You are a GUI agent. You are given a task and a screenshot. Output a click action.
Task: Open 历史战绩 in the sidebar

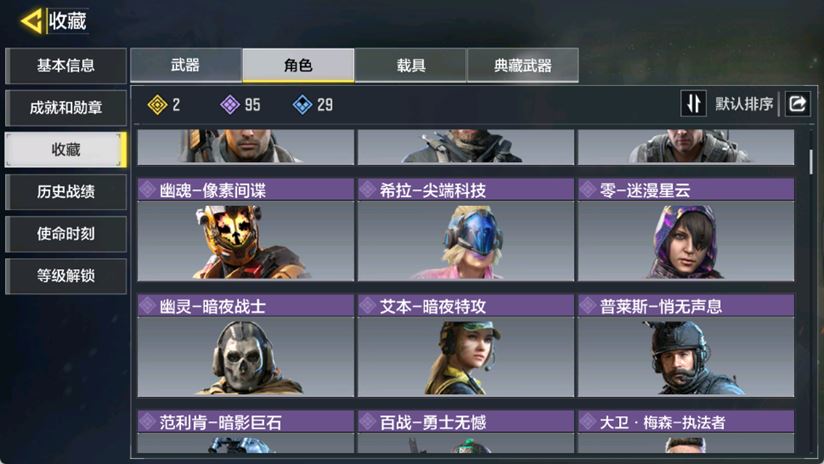(x=66, y=192)
